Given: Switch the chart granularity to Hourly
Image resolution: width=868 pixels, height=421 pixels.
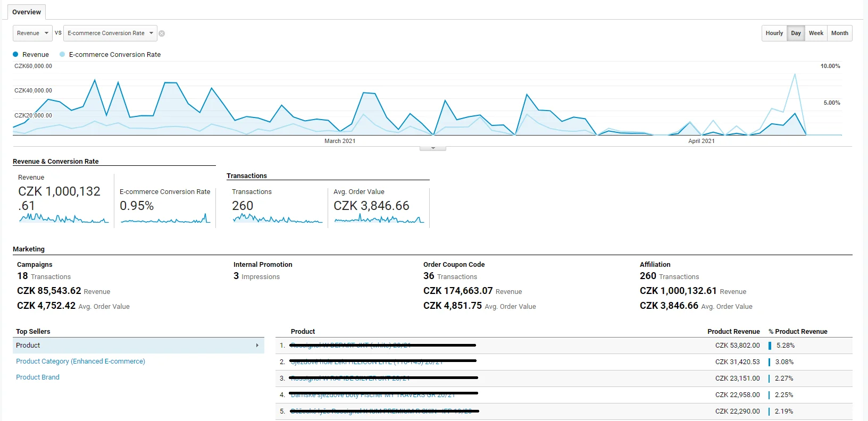Looking at the screenshot, I should 774,33.
